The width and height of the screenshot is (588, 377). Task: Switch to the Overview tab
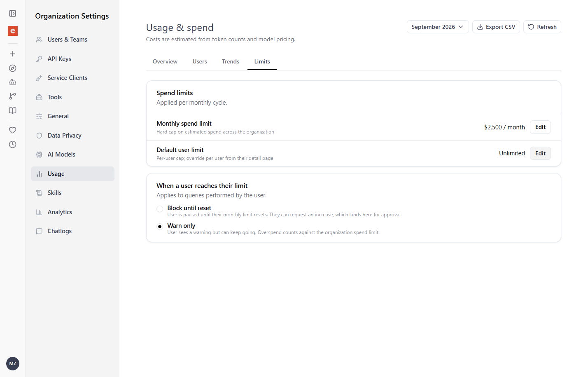click(x=165, y=61)
